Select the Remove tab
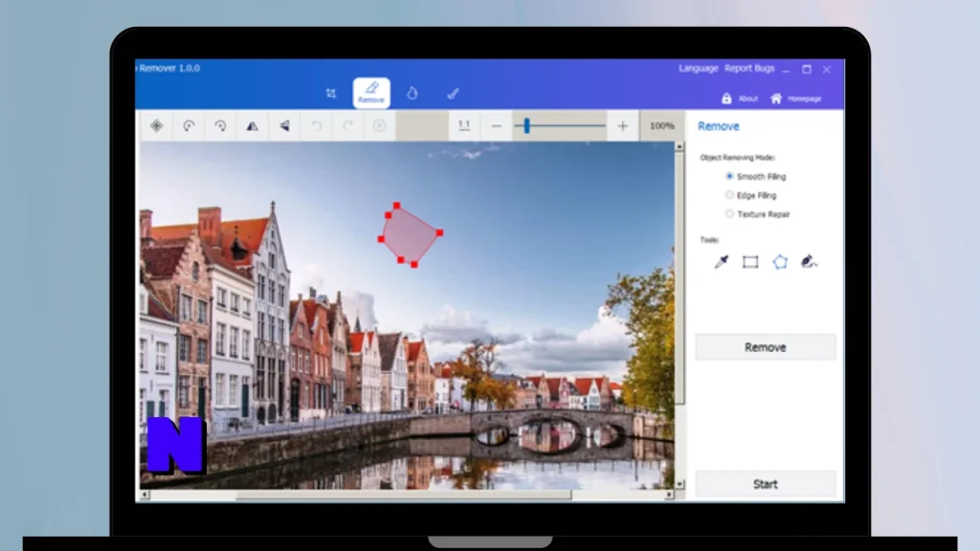980x551 pixels. [371, 93]
